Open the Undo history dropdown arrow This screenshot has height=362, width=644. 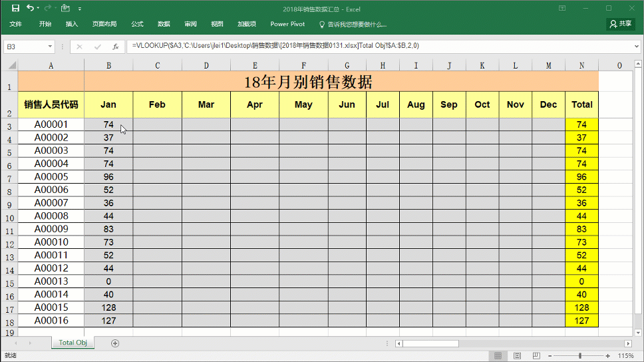(x=38, y=8)
